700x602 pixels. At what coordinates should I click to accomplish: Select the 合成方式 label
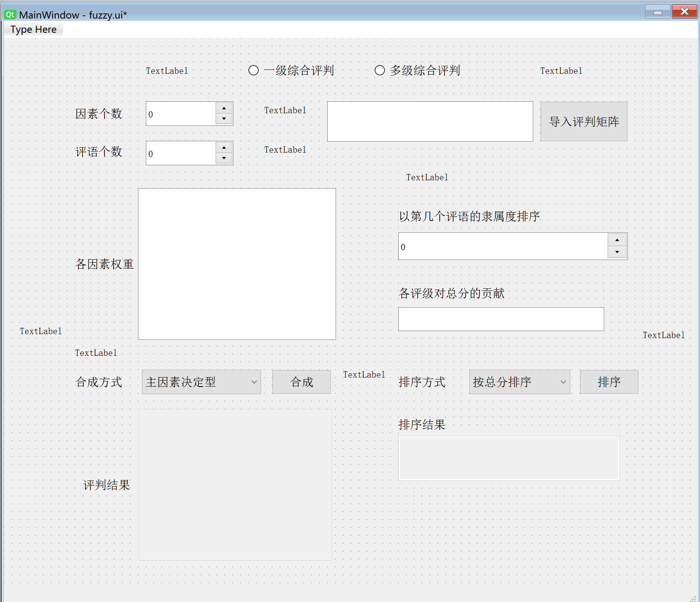point(99,382)
